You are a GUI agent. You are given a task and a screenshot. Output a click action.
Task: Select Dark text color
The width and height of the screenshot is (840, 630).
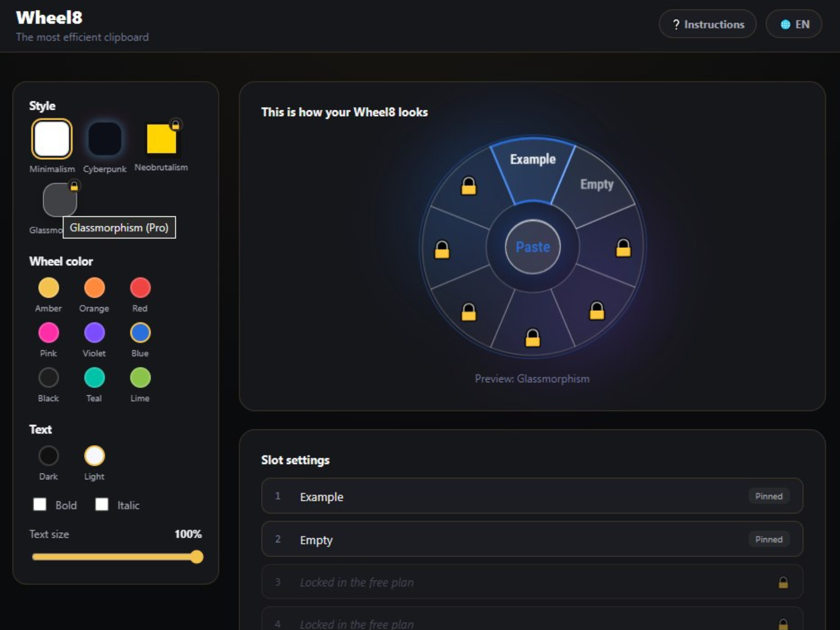(x=49, y=456)
